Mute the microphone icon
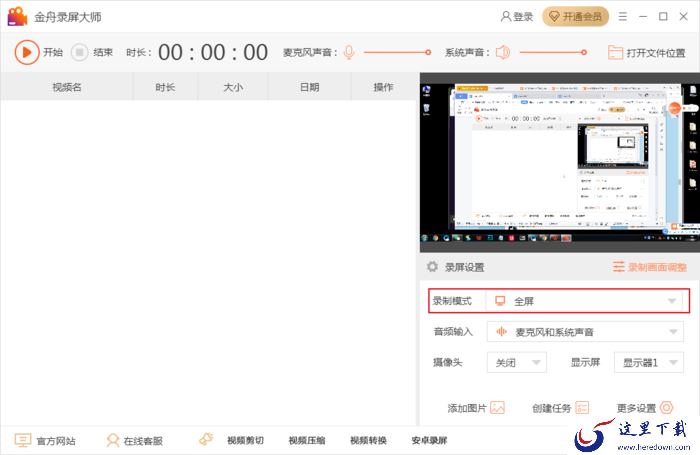 pyautogui.click(x=349, y=52)
